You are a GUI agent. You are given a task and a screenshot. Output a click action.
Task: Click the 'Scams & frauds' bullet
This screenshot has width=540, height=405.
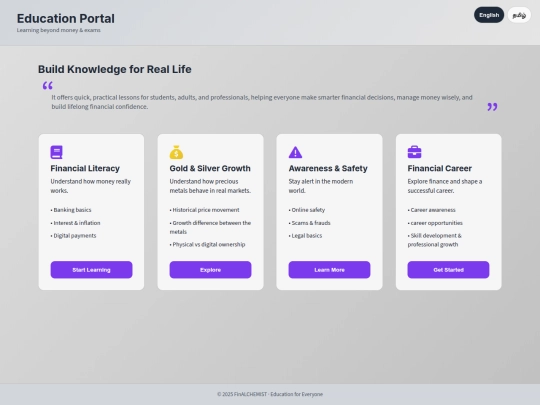pyautogui.click(x=310, y=223)
